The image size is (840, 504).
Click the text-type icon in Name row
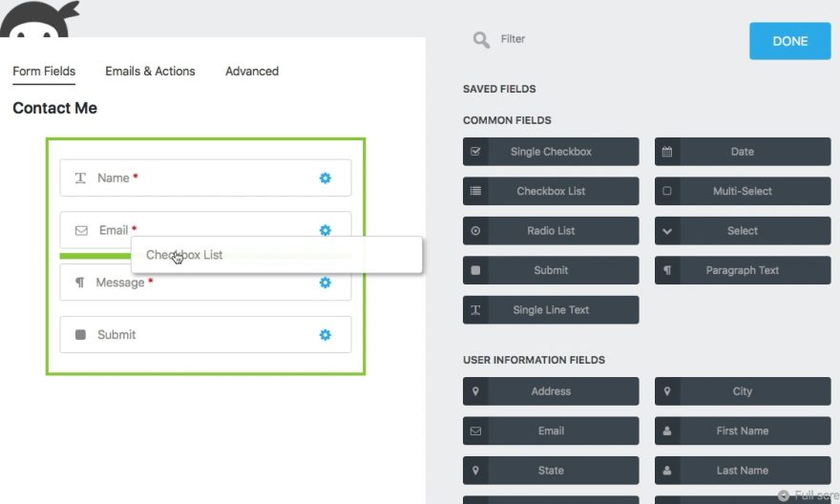[x=80, y=178]
